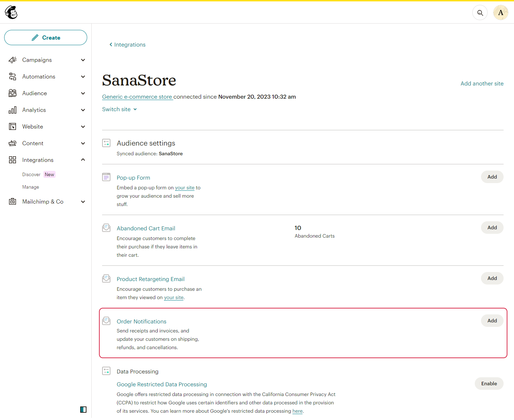
Task: Click the '10 Abandoned Carts' count
Action: (x=315, y=232)
